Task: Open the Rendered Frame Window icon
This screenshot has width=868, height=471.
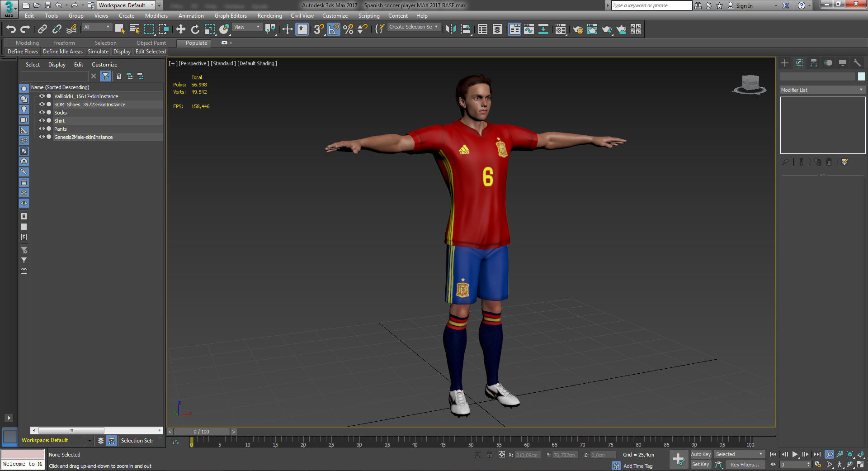Action: [592, 29]
